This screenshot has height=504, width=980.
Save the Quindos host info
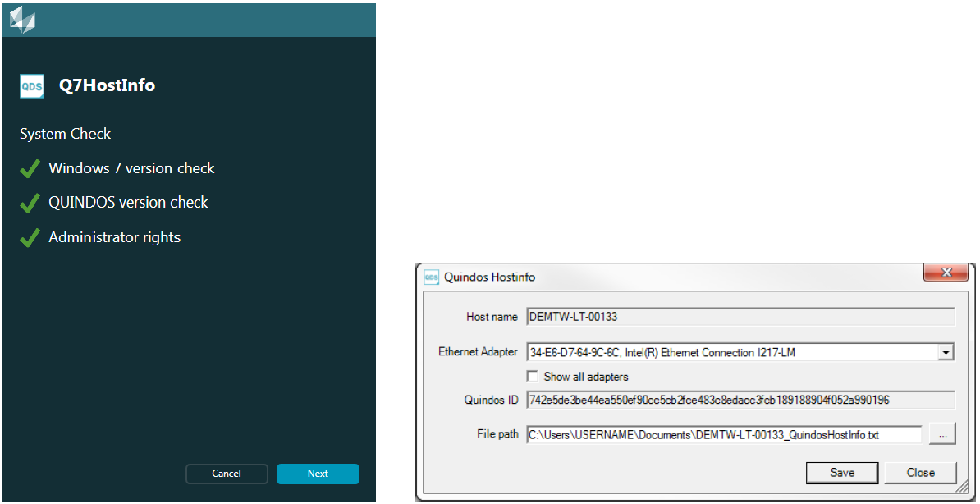click(x=842, y=472)
